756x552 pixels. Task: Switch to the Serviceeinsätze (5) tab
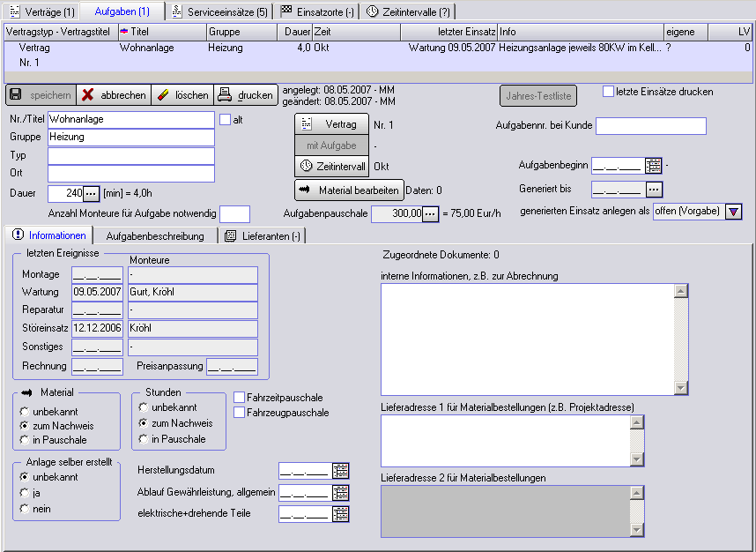220,11
